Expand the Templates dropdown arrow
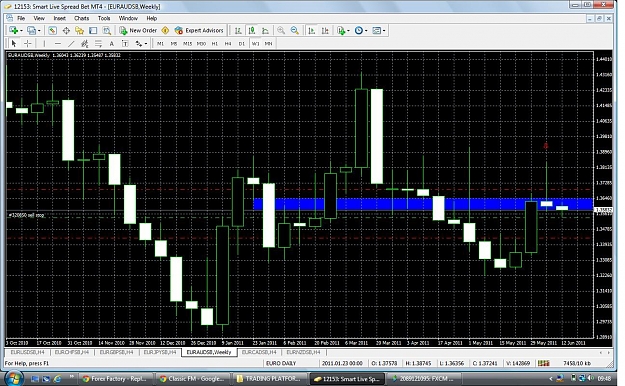Image resolution: width=625 pixels, height=386 pixels. tap(384, 31)
